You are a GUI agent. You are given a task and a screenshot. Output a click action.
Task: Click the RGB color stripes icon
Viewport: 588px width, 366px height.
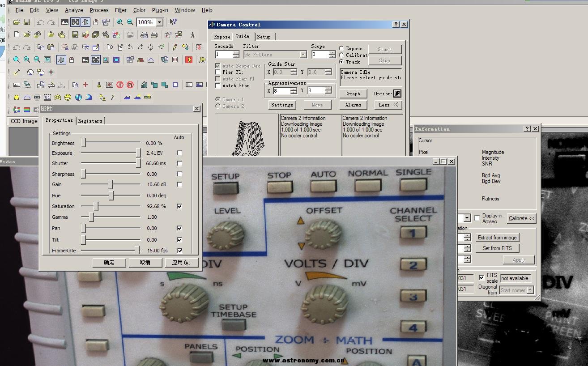[27, 110]
